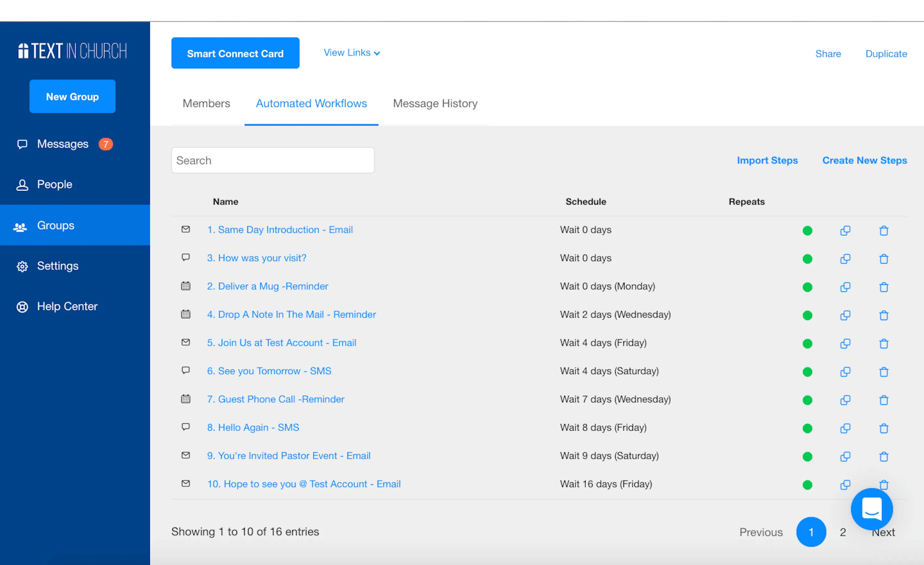Screen dimensions: 924x565
Task: Toggle active status of Guest Phone Call reminder
Action: pos(807,400)
